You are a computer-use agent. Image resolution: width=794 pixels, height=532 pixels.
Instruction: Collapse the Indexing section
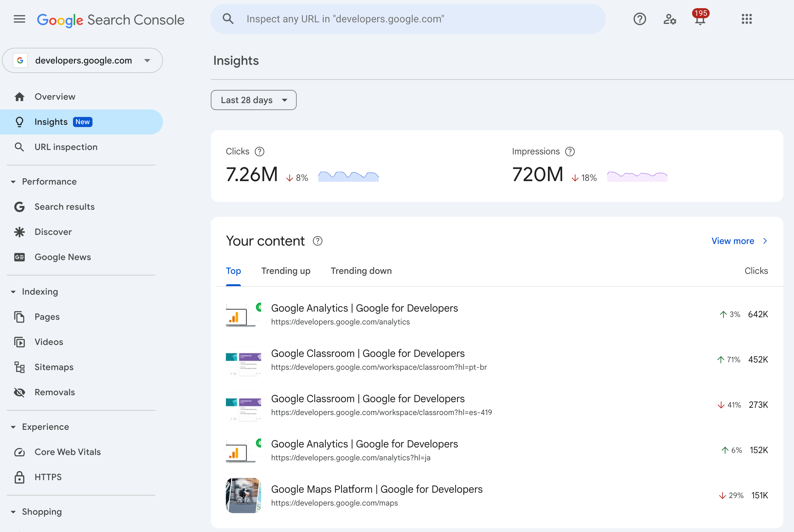[13, 292]
